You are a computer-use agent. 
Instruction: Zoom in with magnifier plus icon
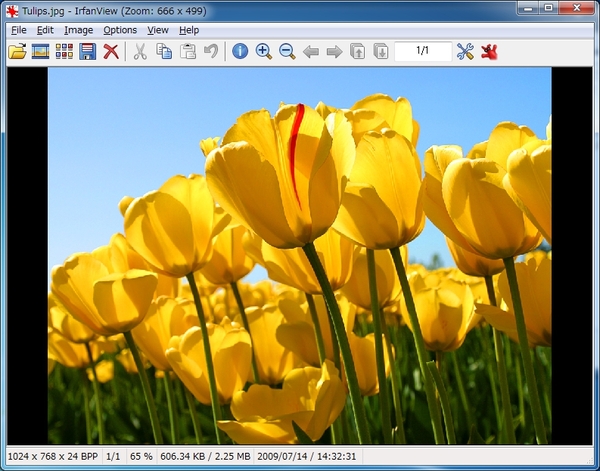coord(264,51)
